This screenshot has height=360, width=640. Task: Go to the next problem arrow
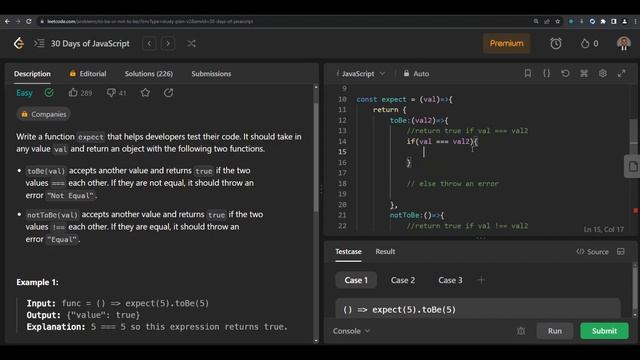168,43
